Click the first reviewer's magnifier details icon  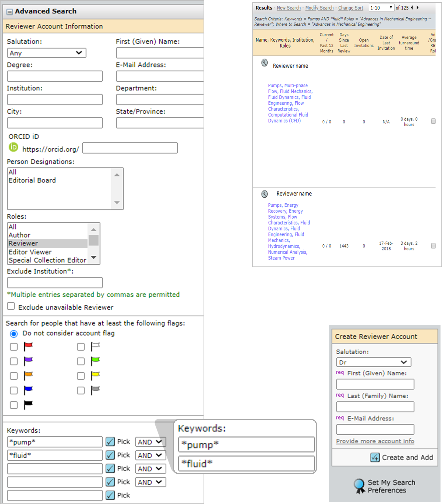(x=264, y=63)
